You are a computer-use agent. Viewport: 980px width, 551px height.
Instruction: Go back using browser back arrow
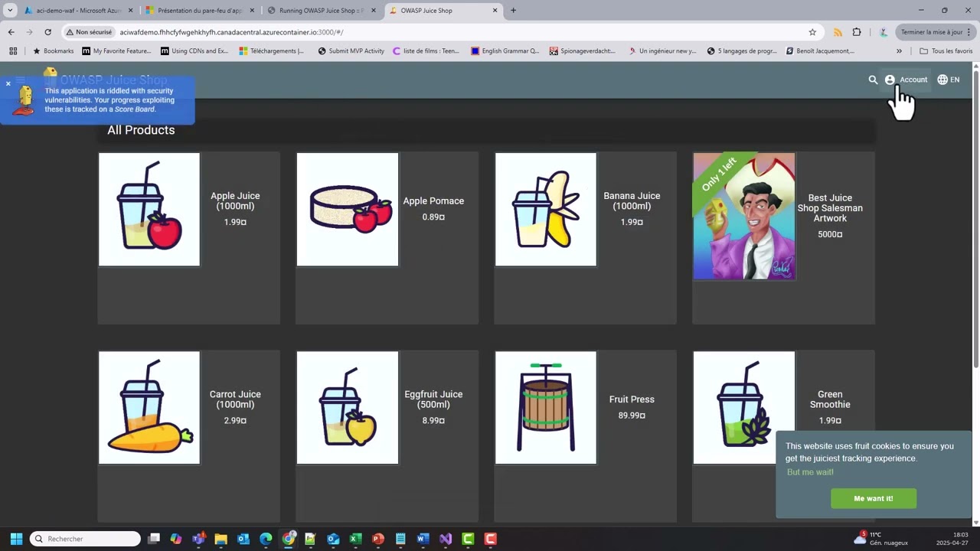11,32
